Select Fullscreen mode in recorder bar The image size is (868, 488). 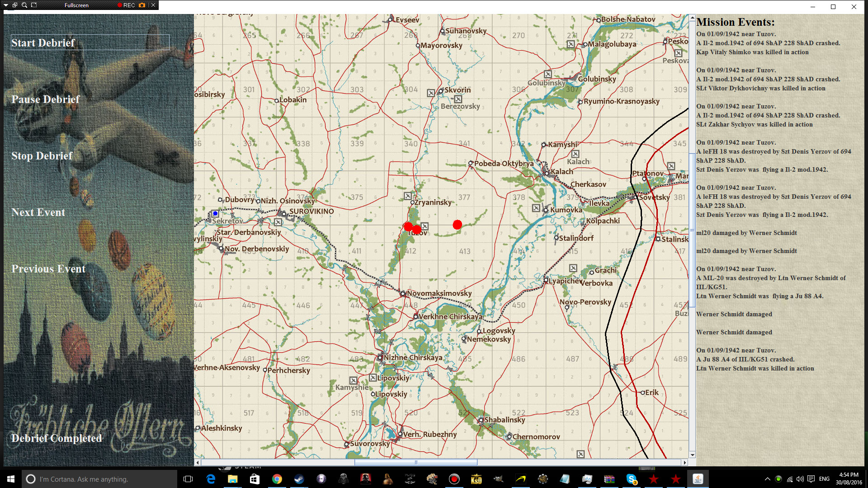tap(76, 5)
